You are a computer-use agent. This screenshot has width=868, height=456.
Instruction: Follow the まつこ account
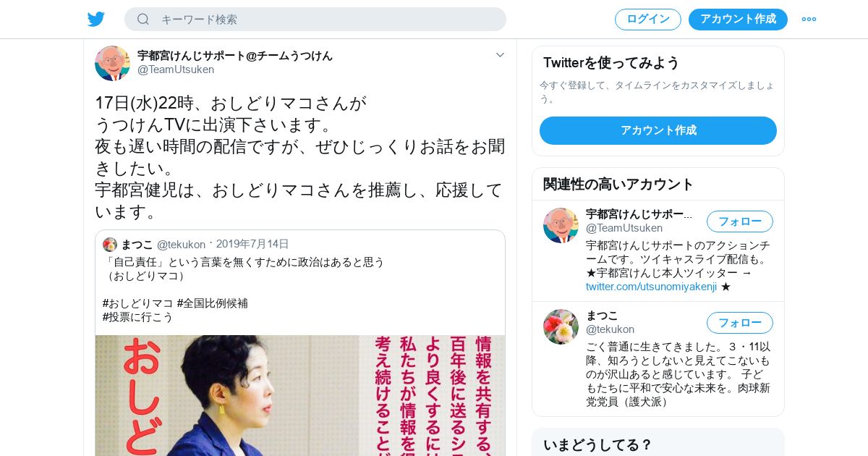click(x=740, y=323)
